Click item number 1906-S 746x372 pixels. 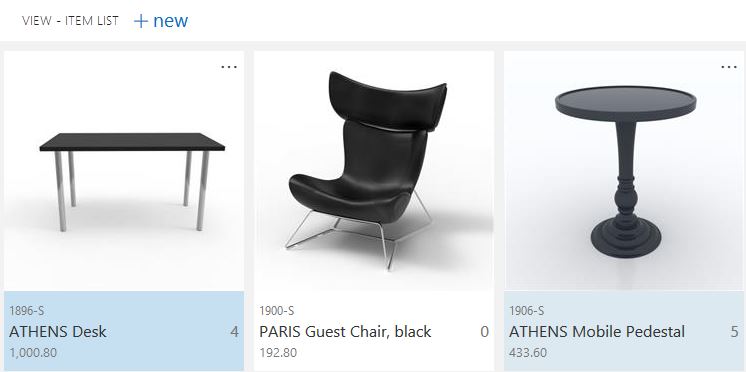[x=526, y=311]
